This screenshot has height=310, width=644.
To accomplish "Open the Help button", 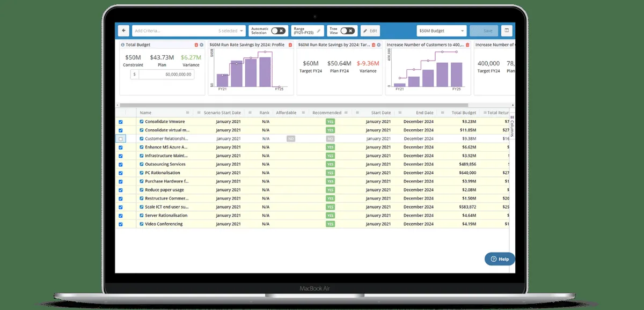I will [x=500, y=259].
